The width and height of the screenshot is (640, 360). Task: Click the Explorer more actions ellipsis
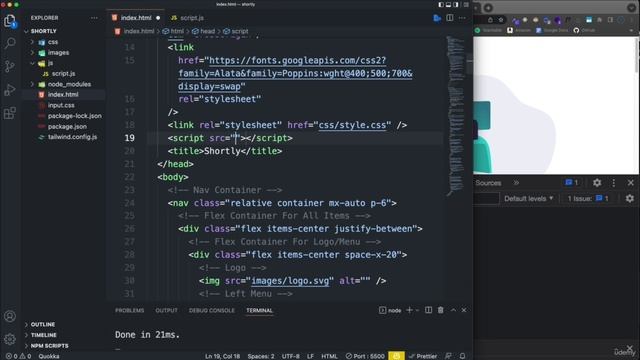pyautogui.click(x=94, y=18)
